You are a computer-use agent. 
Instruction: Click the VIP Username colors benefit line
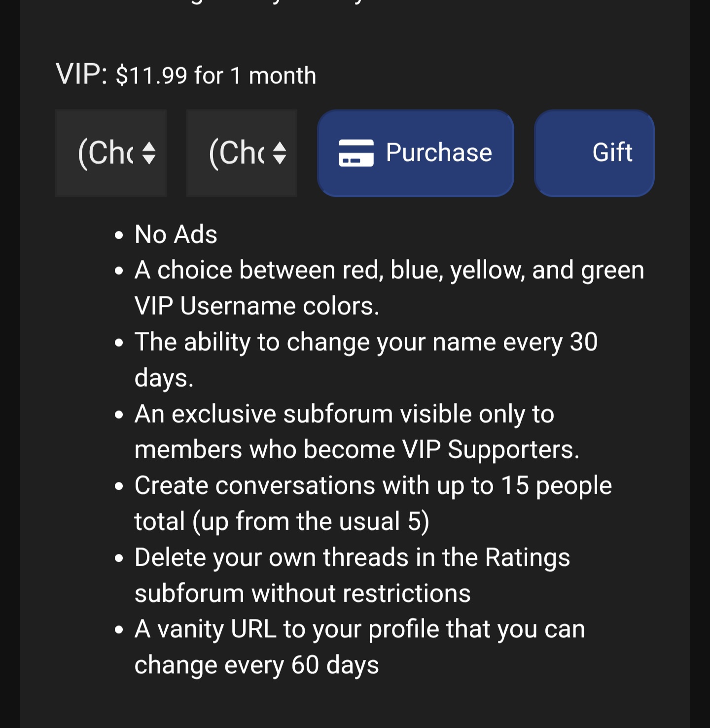tap(389, 288)
